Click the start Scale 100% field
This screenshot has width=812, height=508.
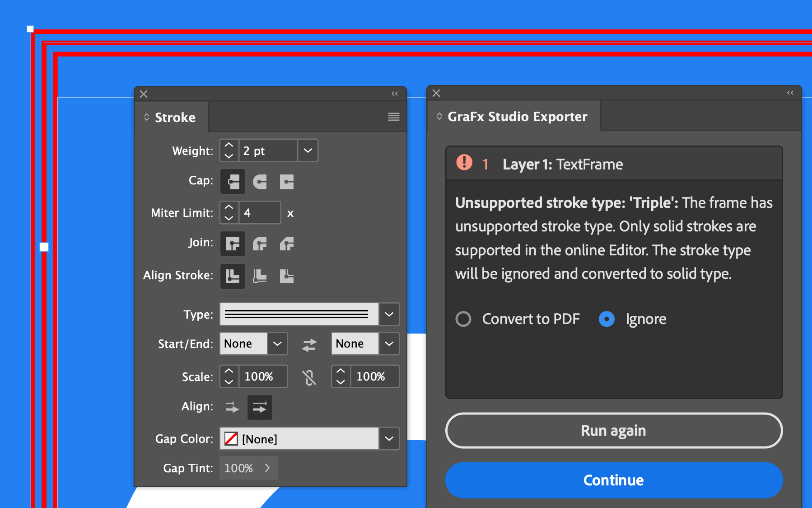tap(263, 376)
